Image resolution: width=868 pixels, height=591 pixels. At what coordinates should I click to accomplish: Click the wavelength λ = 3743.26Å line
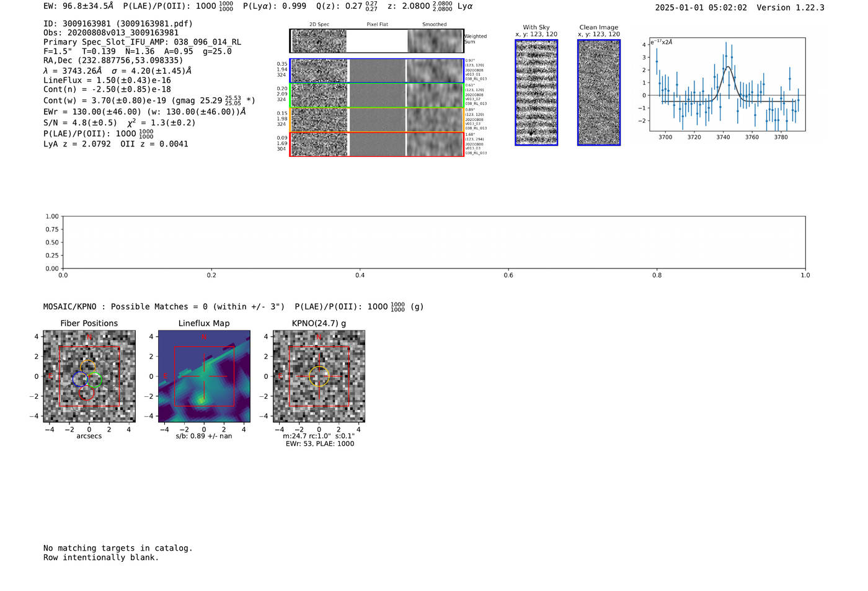pyautogui.click(x=117, y=71)
